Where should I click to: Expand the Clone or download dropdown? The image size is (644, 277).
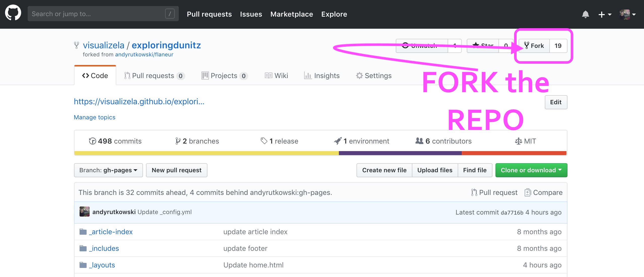[531, 170]
